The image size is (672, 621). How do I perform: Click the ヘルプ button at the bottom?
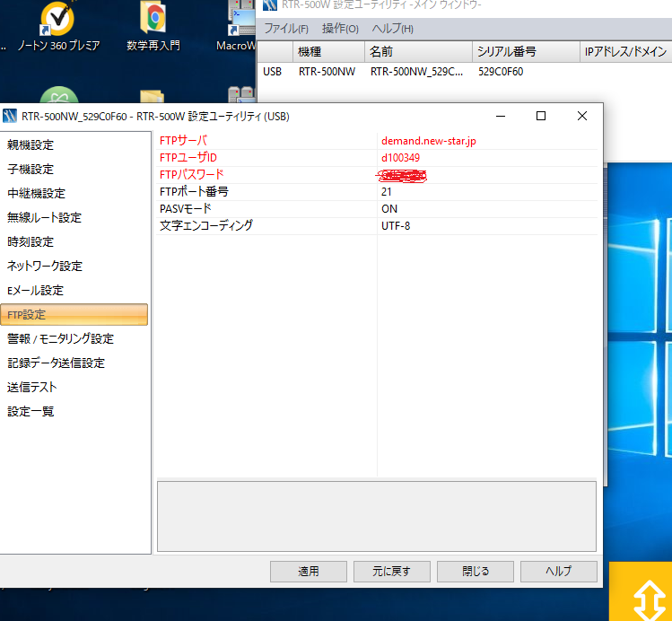[559, 572]
